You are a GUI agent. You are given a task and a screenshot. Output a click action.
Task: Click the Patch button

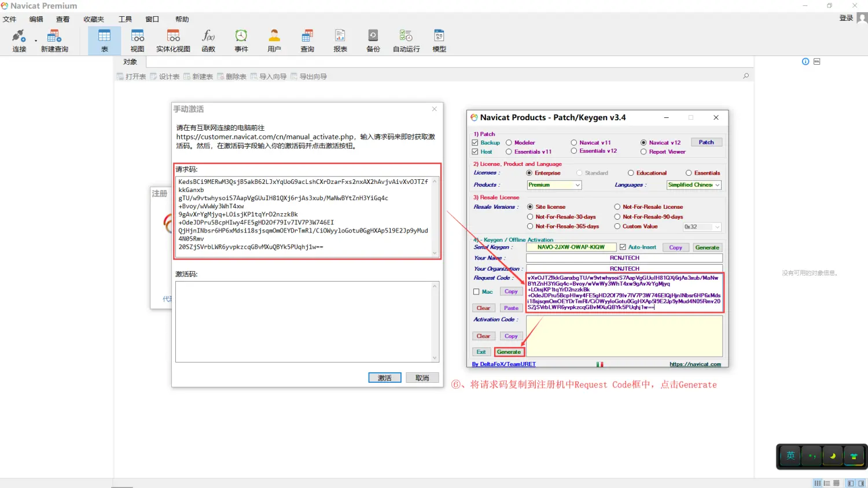pyautogui.click(x=706, y=142)
